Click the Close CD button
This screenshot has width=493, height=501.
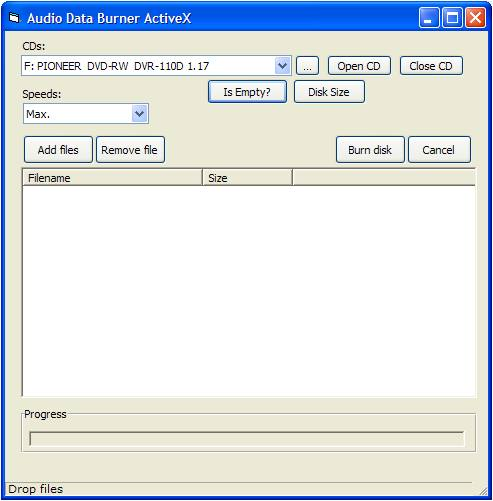coord(431,66)
